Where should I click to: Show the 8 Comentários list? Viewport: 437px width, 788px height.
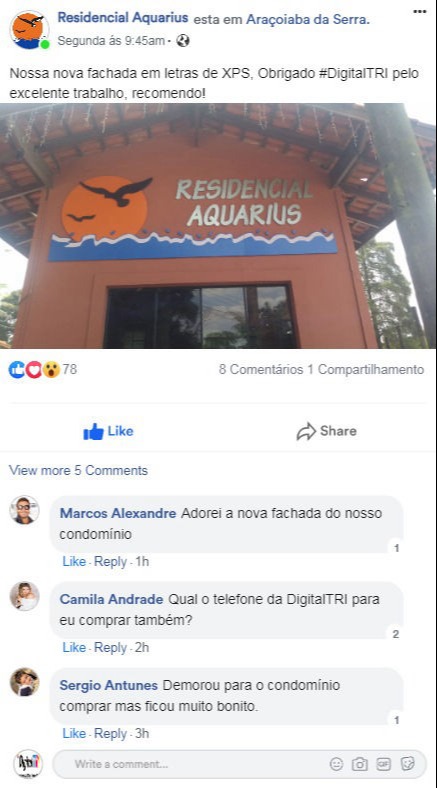click(261, 370)
